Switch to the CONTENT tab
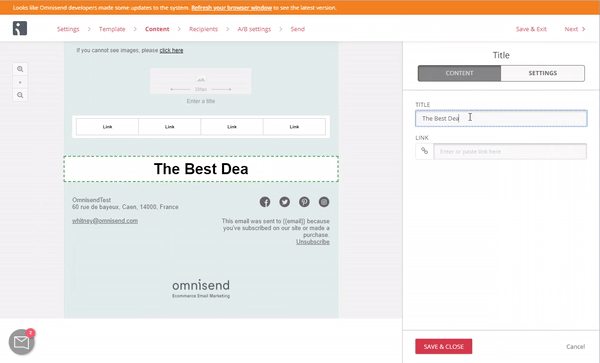Screen dimensions: 600x363 tap(459, 73)
